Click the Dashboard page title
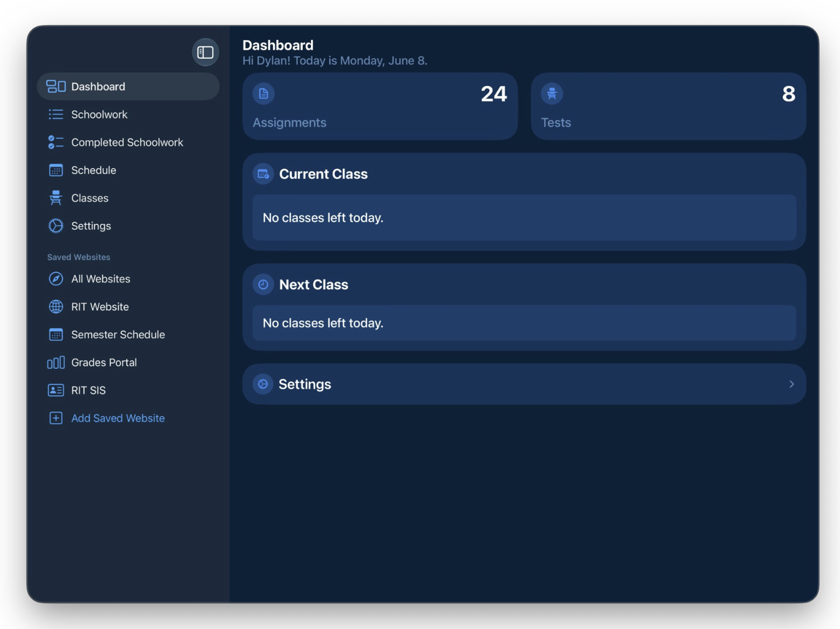Image resolution: width=840 pixels, height=629 pixels. click(x=278, y=45)
